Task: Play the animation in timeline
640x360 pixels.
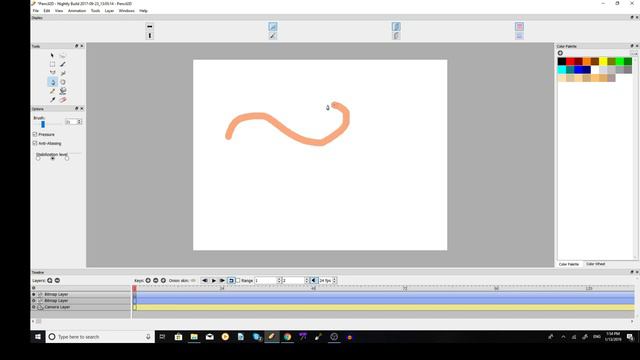Action: (213, 280)
